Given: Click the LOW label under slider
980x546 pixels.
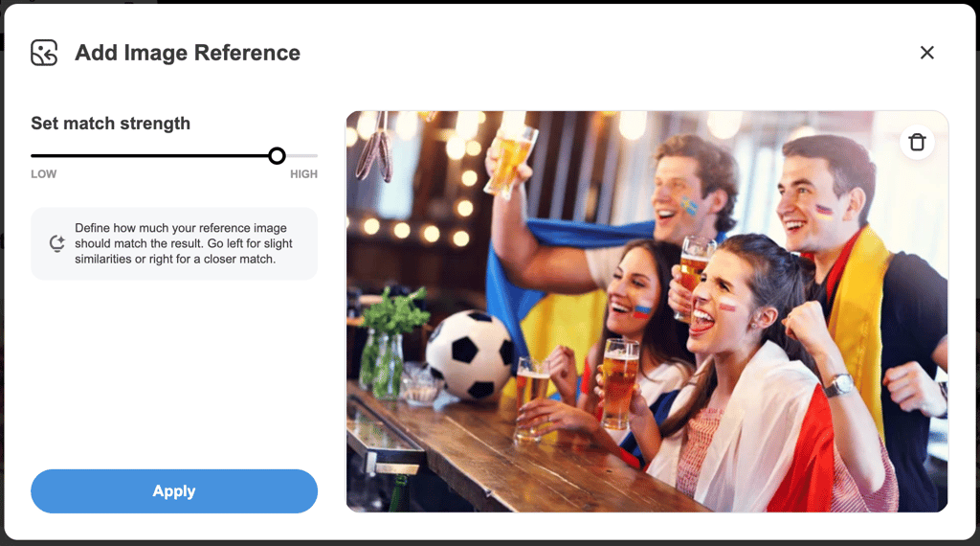Looking at the screenshot, I should point(44,174).
